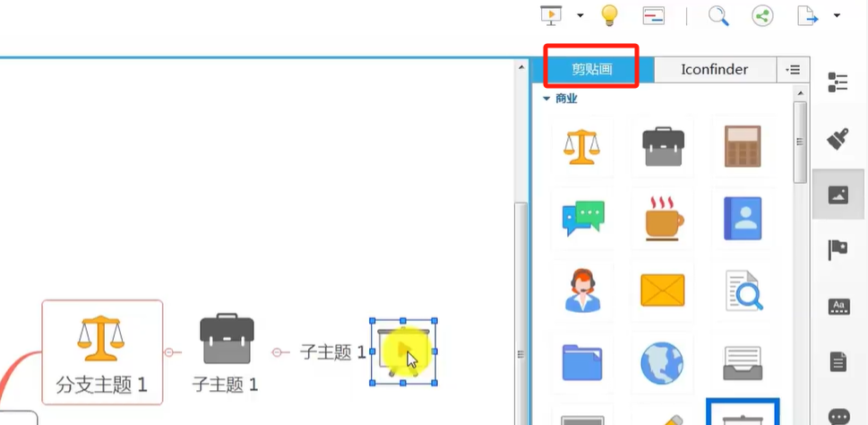The image size is (868, 425).
Task: Insert the coffee cup clip art
Action: tap(664, 218)
